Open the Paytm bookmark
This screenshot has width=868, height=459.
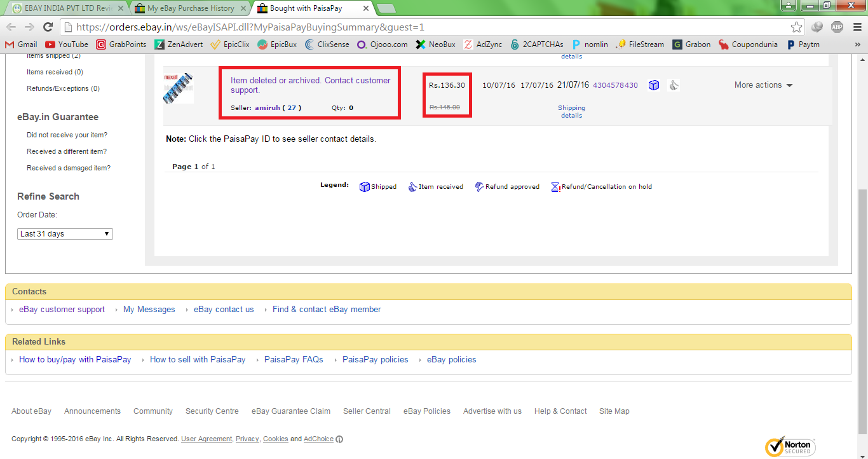click(x=803, y=45)
